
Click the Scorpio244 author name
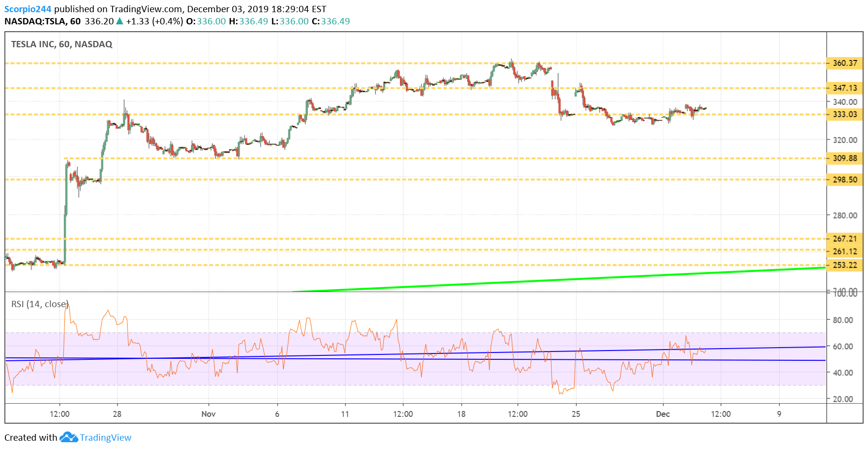coord(28,9)
